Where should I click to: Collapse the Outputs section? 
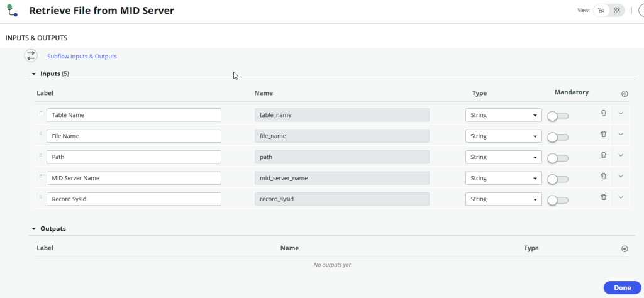[34, 229]
